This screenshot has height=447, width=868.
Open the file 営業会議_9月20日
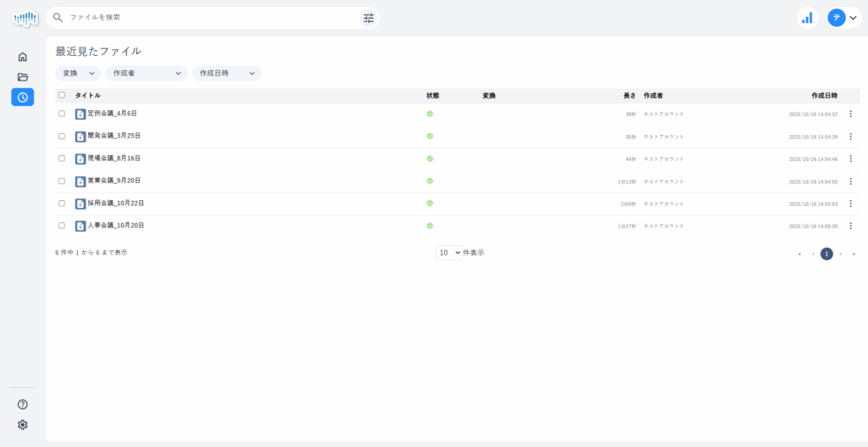point(114,181)
